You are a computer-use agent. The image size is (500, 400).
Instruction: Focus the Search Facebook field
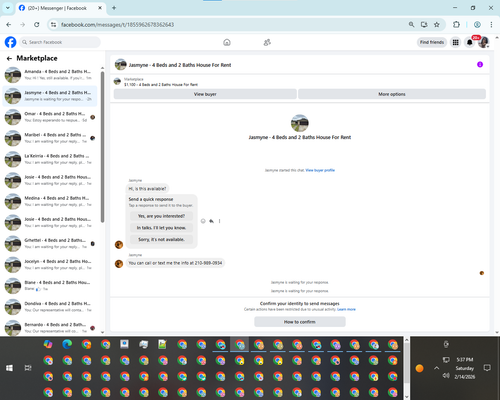60,42
